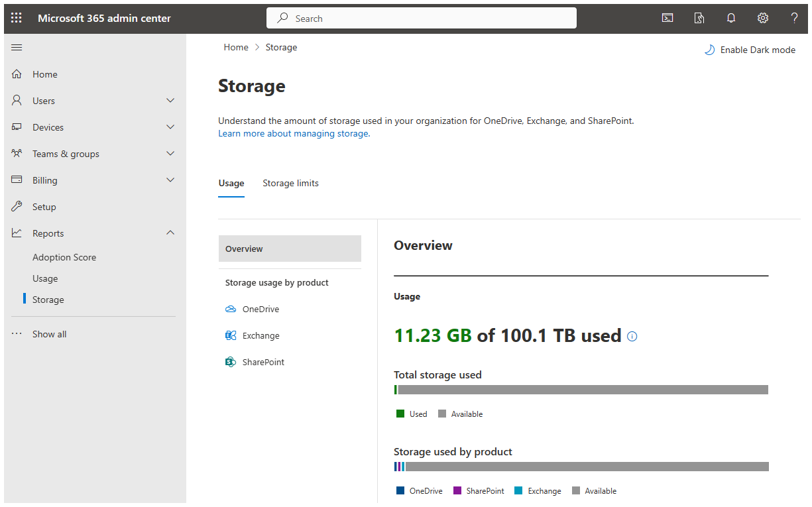Click Show all in the sidebar

[49, 333]
